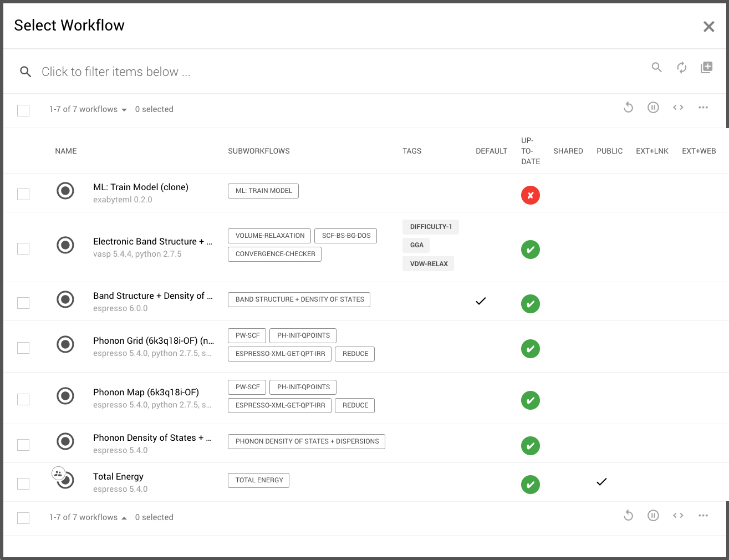Screen dimensions: 729x560
Task: Create new workflow with the add-copy icon
Action: click(x=706, y=67)
